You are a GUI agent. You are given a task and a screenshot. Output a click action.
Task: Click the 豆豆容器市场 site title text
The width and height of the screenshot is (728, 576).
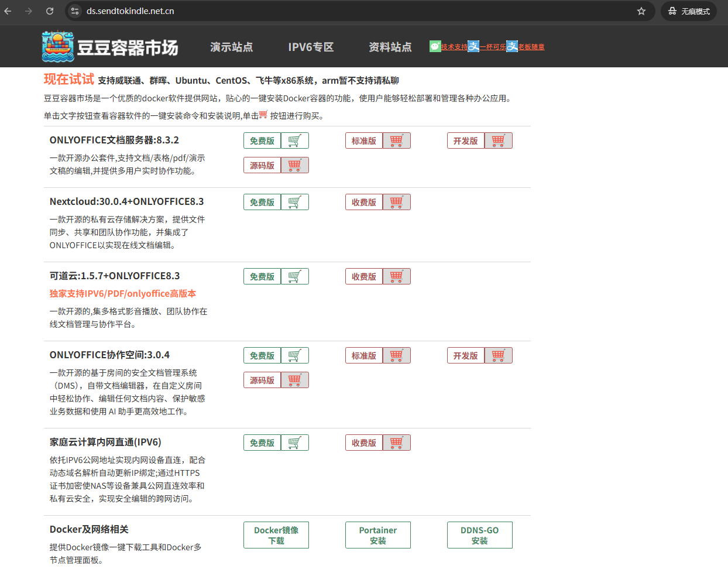tap(128, 47)
